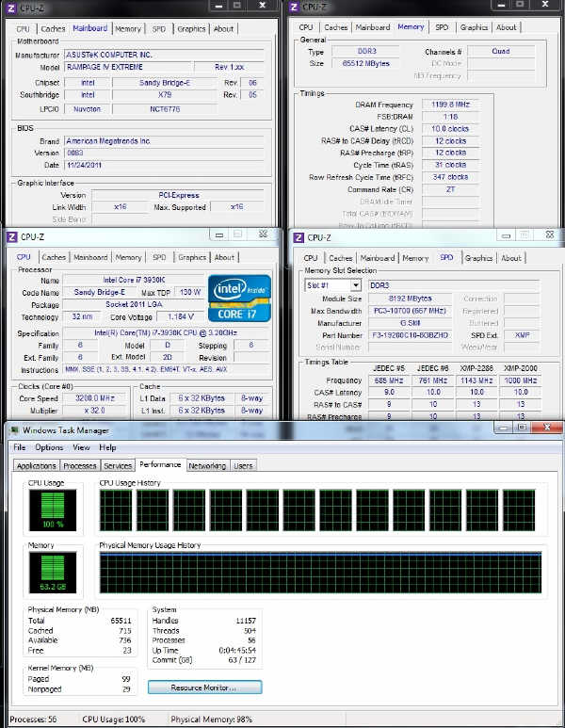Click the CPU-Z logo in Memory window title

click(294, 7)
